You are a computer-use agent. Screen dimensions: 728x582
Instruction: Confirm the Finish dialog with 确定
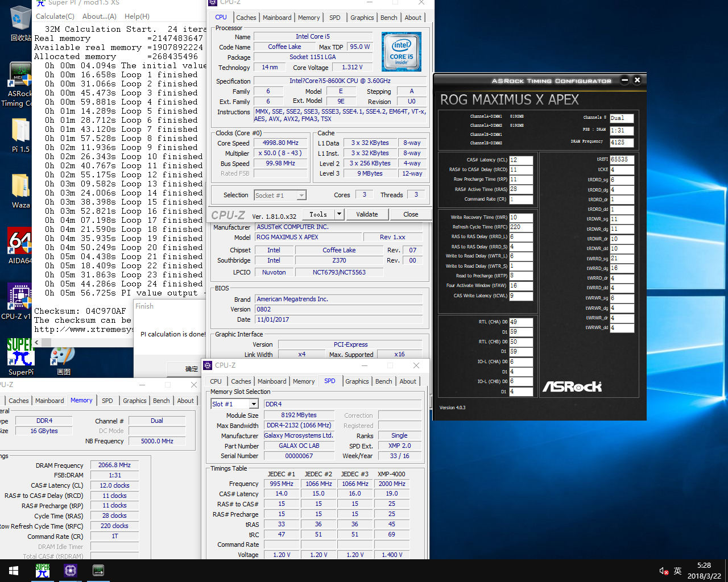[192, 369]
